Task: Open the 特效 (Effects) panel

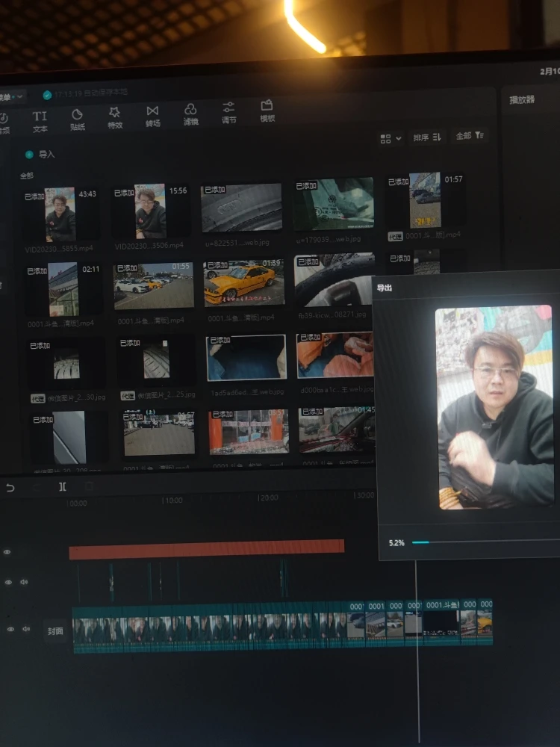Action: (x=115, y=118)
